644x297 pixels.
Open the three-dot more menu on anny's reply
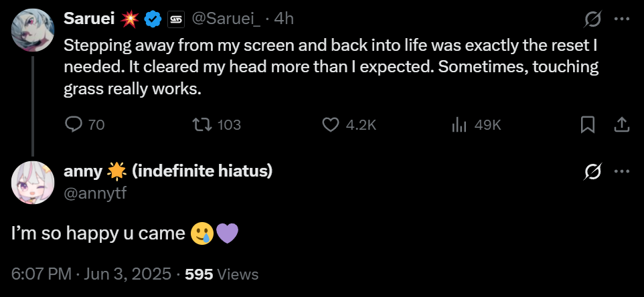pos(622,172)
